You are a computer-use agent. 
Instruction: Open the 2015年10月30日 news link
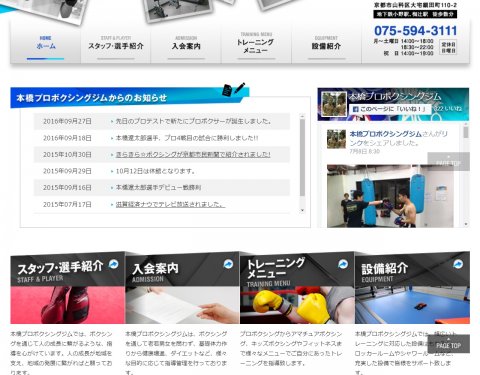point(193,155)
